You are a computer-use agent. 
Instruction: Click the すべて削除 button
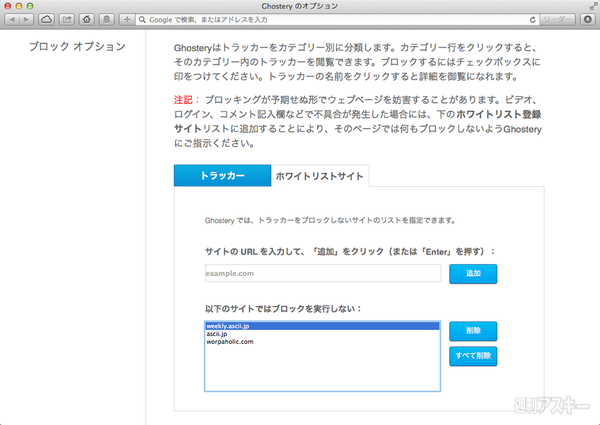click(473, 356)
